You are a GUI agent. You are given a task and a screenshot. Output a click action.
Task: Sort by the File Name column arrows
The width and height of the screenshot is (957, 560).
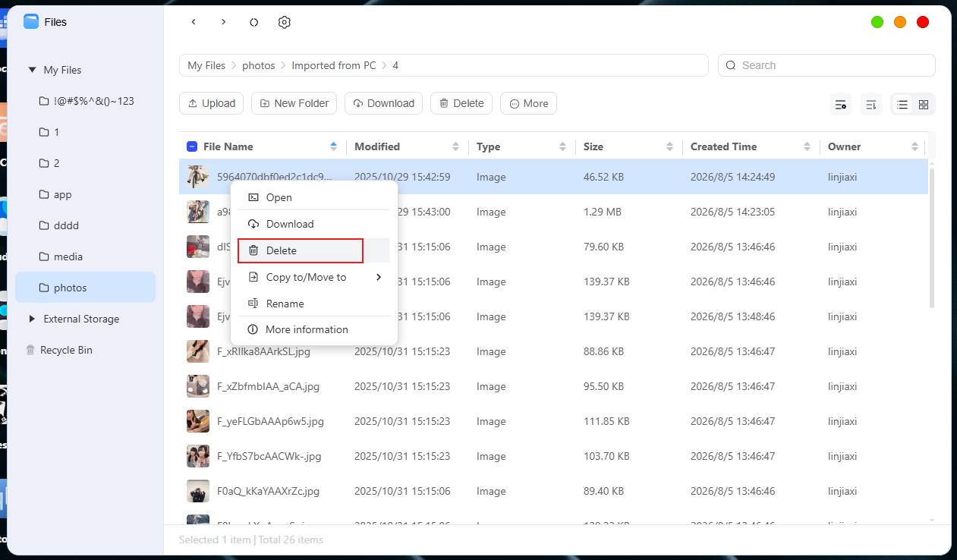[334, 146]
